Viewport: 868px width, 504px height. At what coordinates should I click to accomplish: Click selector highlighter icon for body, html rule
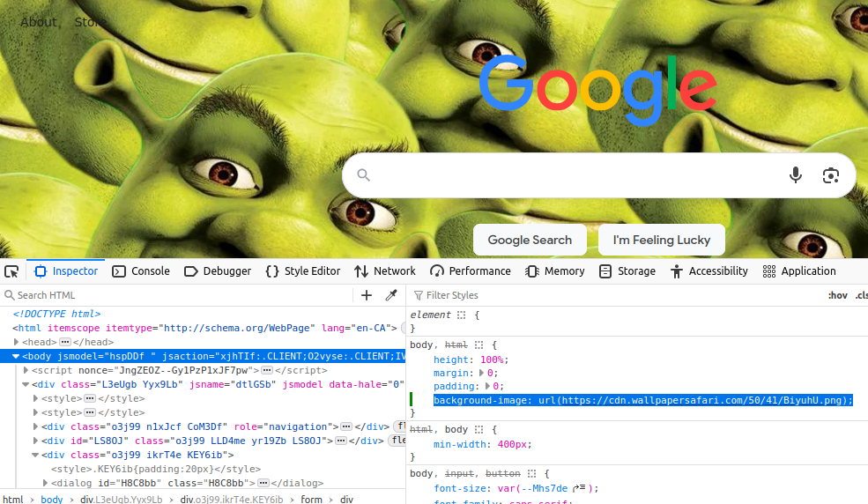point(479,345)
